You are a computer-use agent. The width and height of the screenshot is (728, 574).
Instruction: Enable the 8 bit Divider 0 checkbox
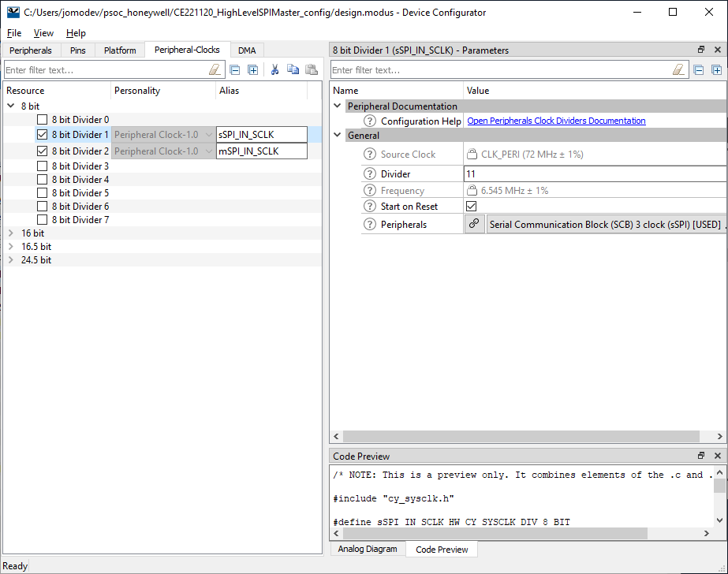coord(42,120)
